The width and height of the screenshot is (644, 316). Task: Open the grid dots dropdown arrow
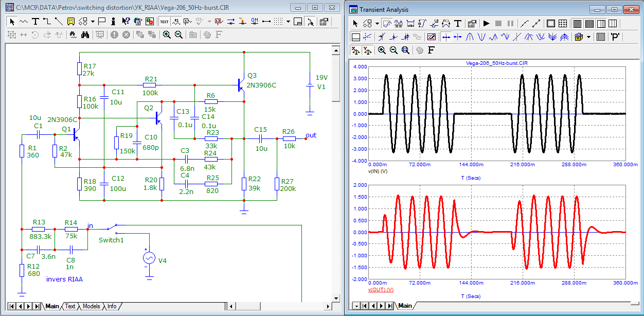pyautogui.click(x=289, y=22)
